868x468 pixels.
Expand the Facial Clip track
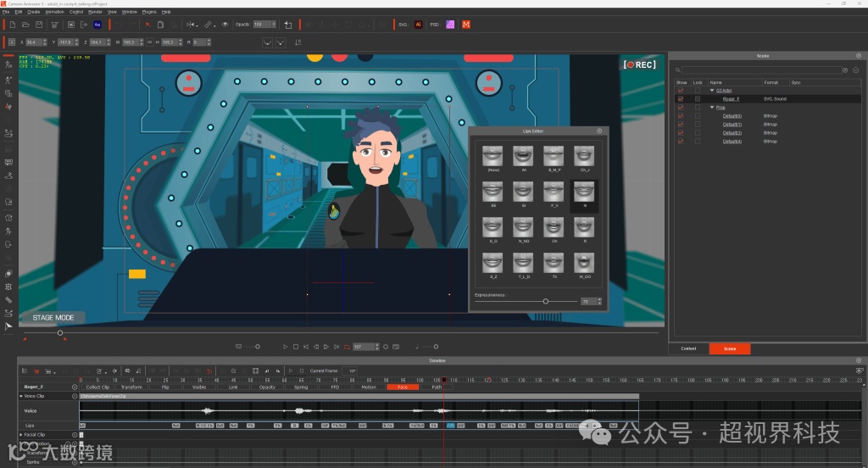coord(21,435)
